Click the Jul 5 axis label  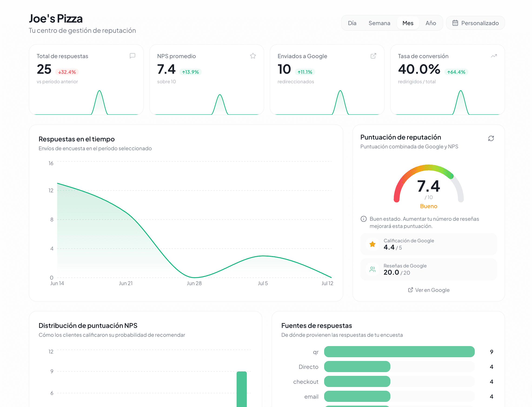pyautogui.click(x=263, y=283)
